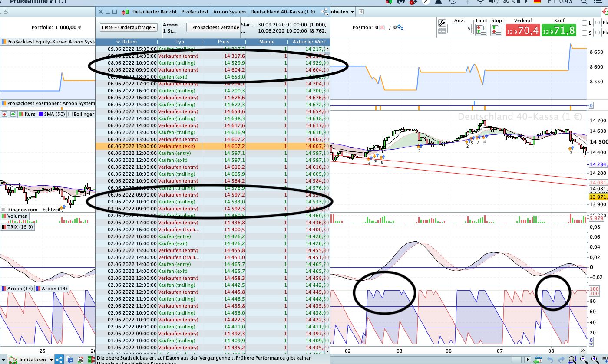This screenshot has height=364, width=608.
Task: Click the blue share icon beside Indikatoren
Action: (59, 360)
